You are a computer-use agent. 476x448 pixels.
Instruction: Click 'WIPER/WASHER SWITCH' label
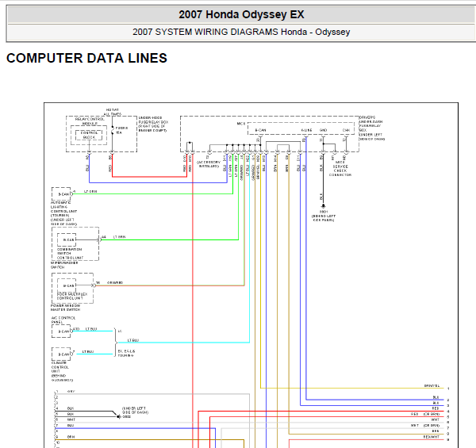click(64, 265)
